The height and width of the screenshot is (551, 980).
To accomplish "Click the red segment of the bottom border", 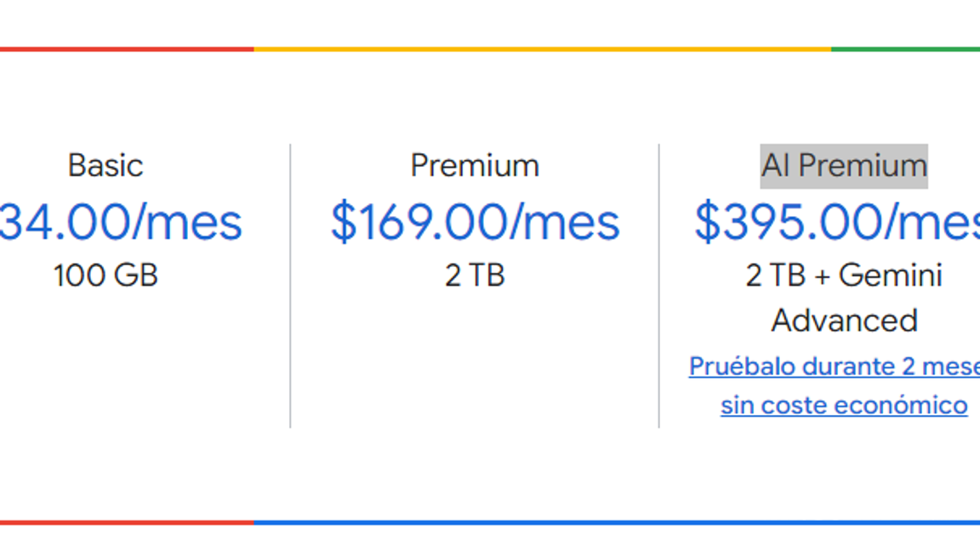I will pyautogui.click(x=128, y=522).
